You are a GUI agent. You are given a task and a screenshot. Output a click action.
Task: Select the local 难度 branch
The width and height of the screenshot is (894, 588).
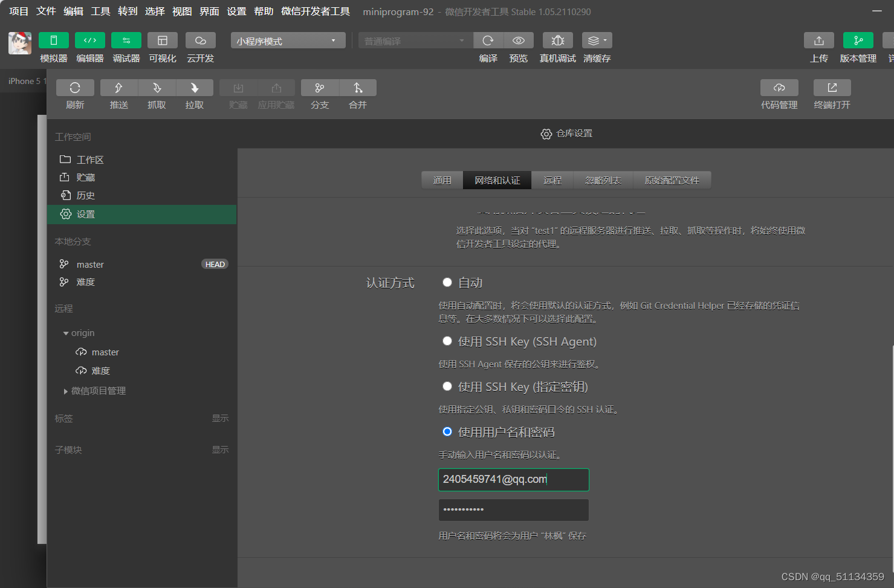tap(141, 282)
